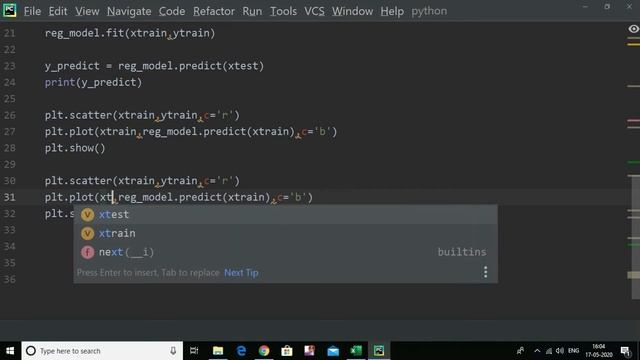Click the Cortana circle icon in search box
Viewport: 640px width, 360px height.
click(x=31, y=351)
